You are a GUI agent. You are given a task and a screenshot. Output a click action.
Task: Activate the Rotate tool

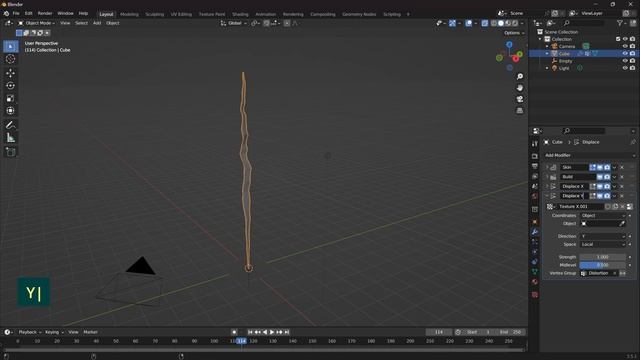coord(11,86)
